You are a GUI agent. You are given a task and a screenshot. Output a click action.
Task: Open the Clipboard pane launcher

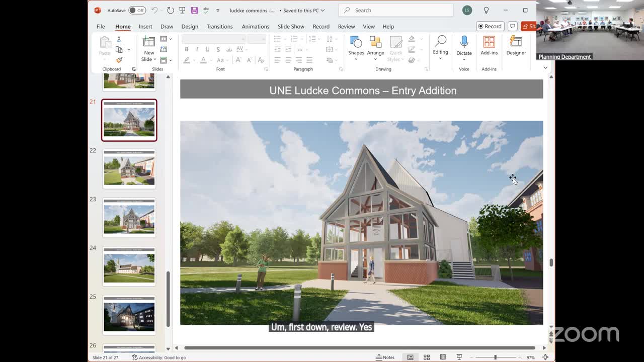(x=134, y=69)
